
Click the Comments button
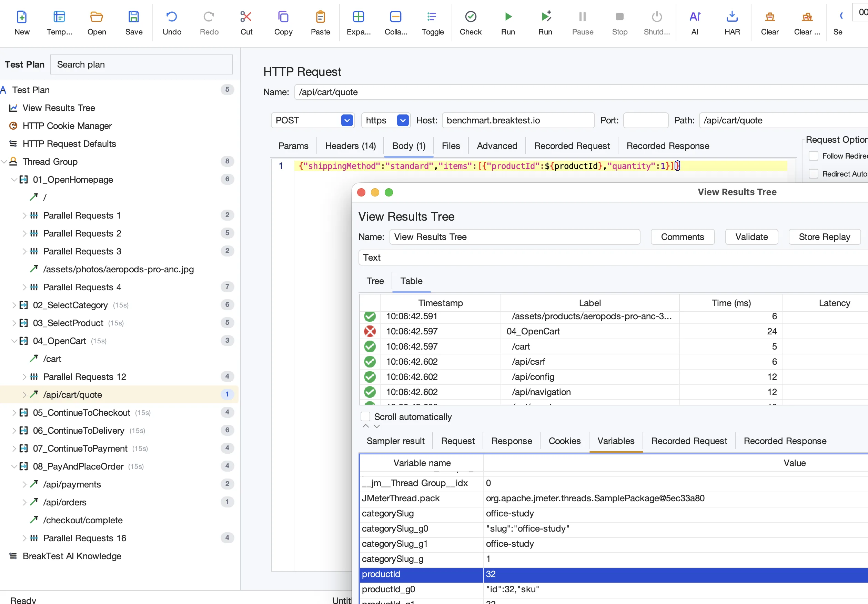pyautogui.click(x=683, y=237)
